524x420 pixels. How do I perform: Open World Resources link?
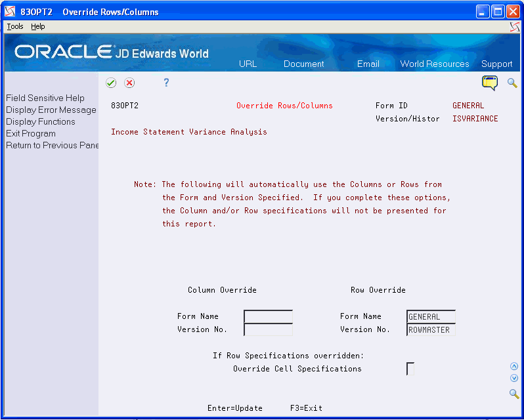tap(435, 64)
